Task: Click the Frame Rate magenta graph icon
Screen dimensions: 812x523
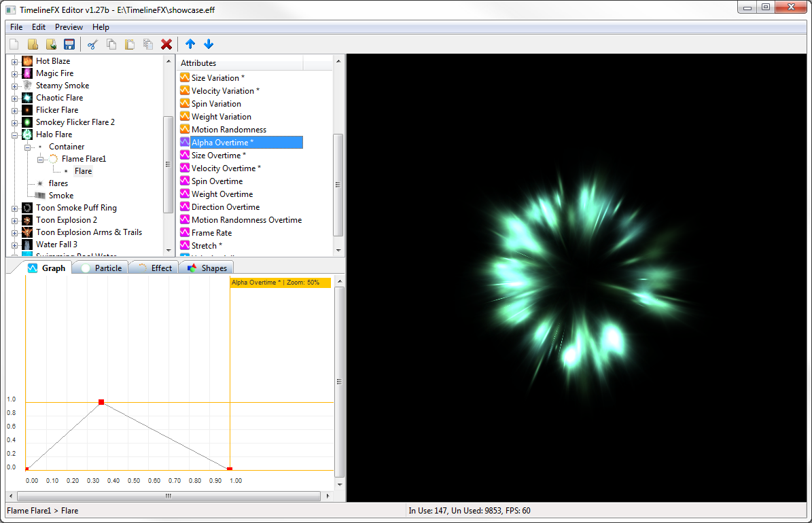Action: pos(185,233)
